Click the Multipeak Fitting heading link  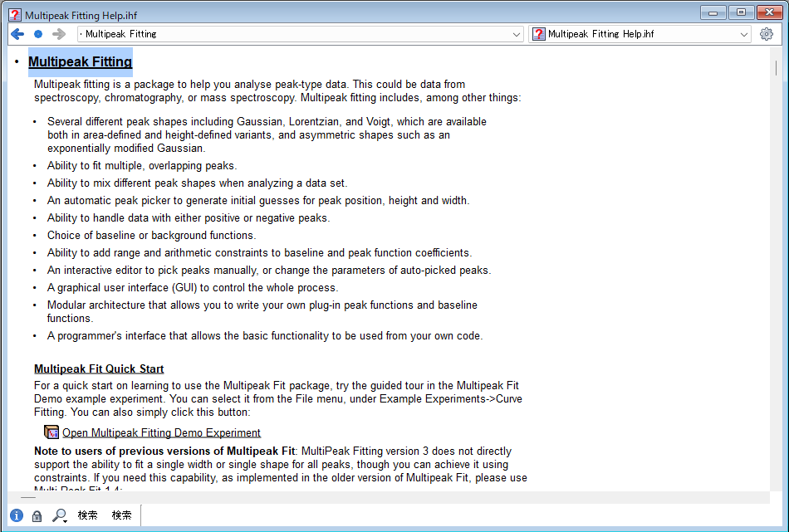80,62
